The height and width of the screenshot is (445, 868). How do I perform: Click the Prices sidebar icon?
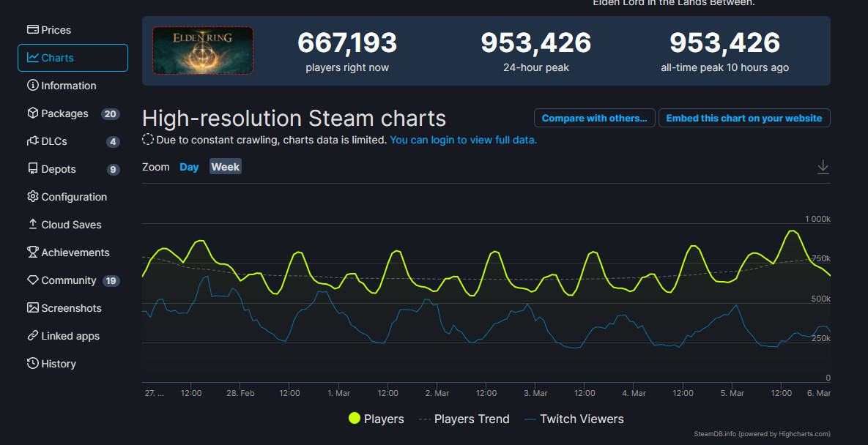(x=33, y=30)
